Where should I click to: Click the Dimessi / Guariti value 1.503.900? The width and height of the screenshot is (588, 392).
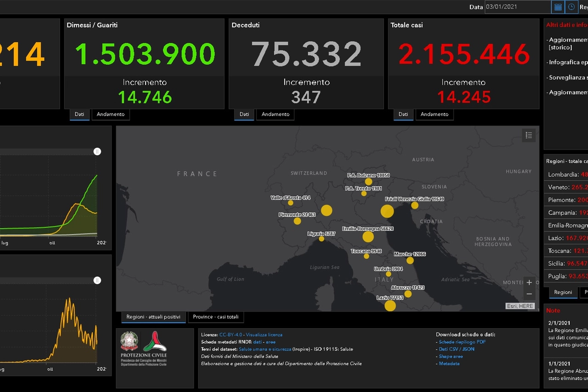pos(145,54)
